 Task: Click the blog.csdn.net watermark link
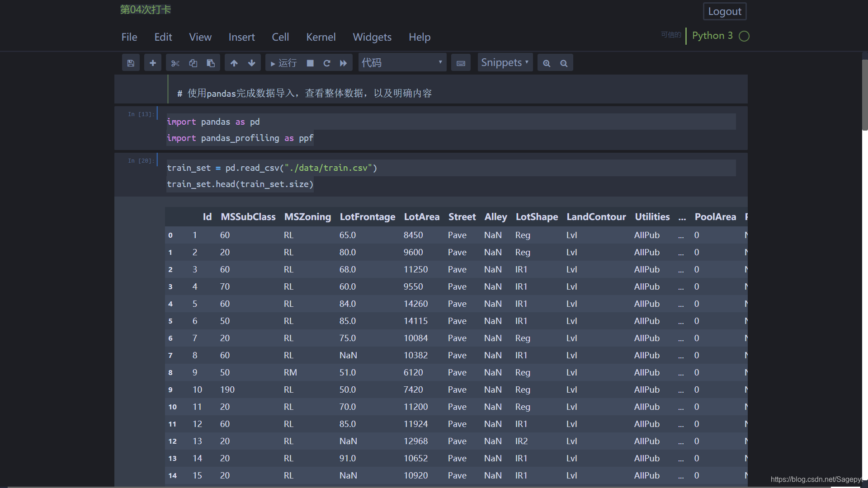coord(816,479)
